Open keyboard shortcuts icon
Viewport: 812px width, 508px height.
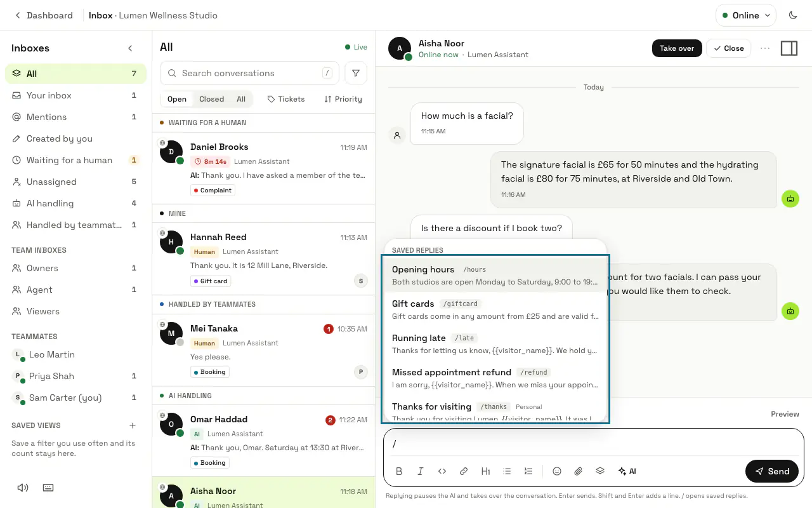tap(48, 488)
